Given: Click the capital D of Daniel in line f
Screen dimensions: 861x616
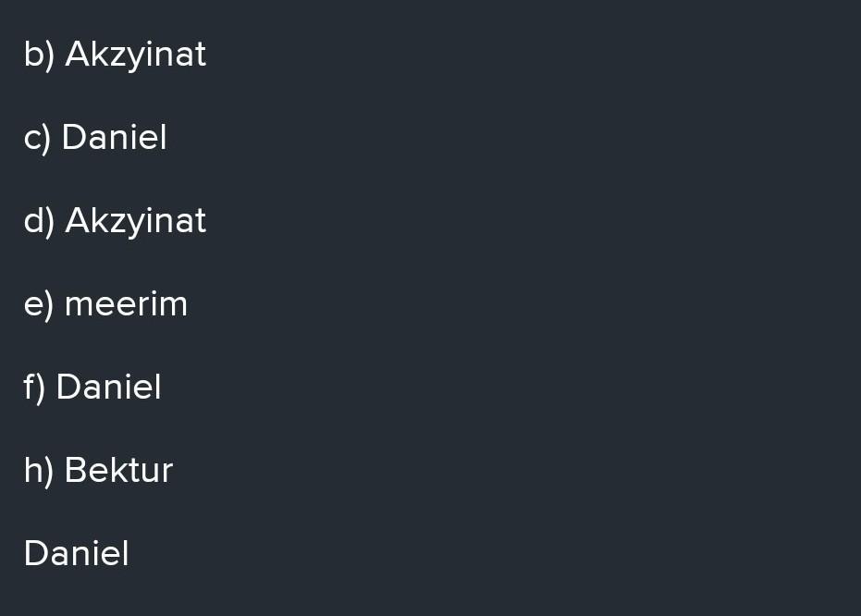Looking at the screenshot, I should pos(68,388).
